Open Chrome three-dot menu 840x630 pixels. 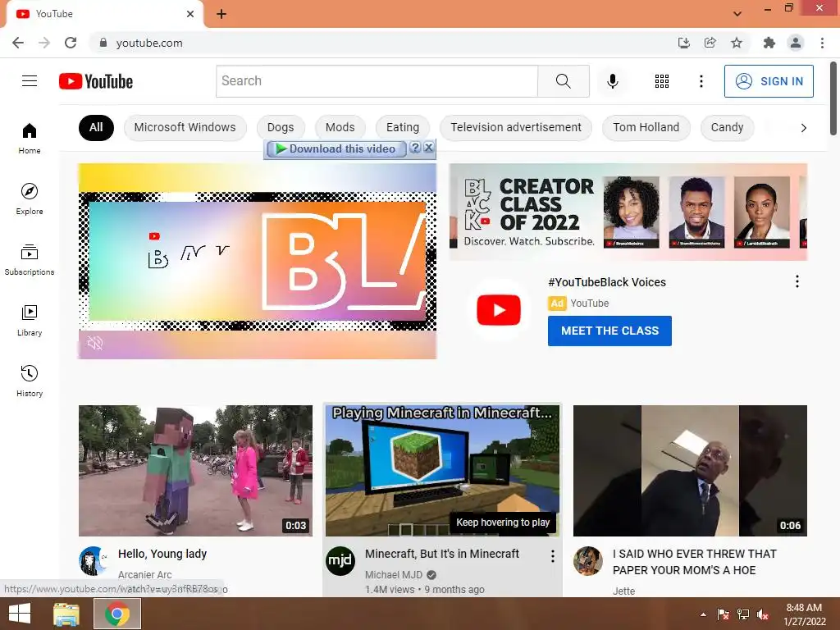822,43
